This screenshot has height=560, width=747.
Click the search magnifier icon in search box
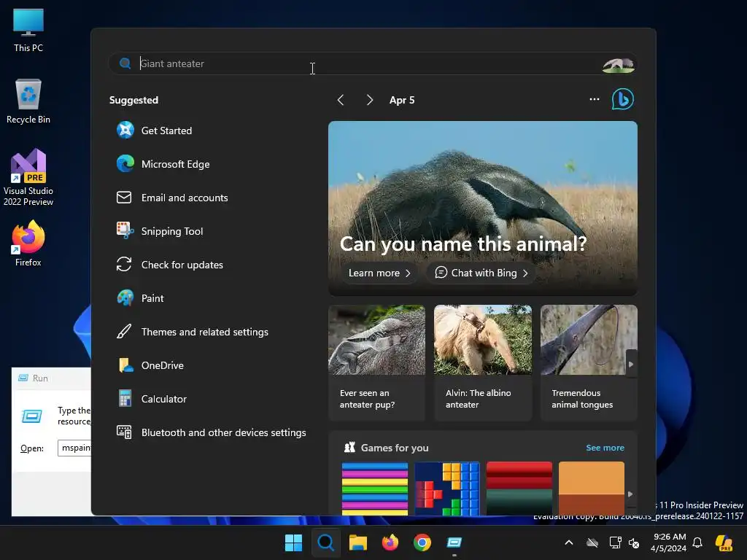tap(125, 63)
